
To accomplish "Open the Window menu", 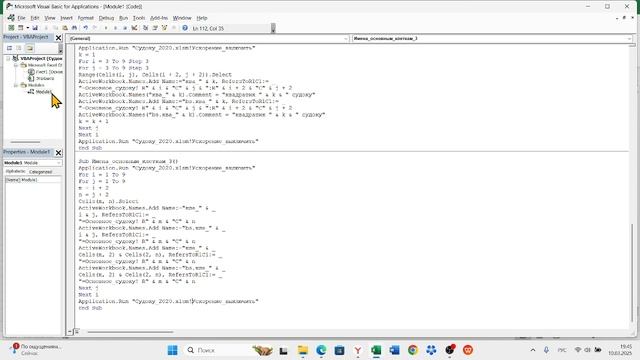I will coord(182,18).
